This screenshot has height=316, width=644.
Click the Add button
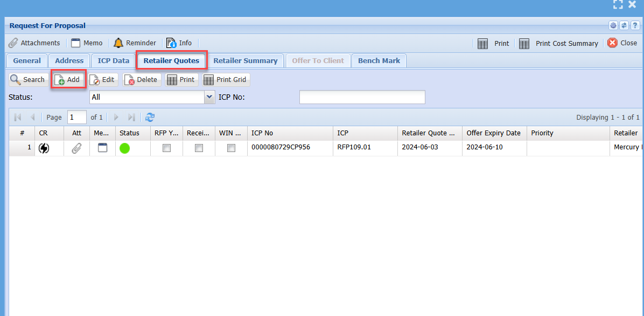point(68,80)
